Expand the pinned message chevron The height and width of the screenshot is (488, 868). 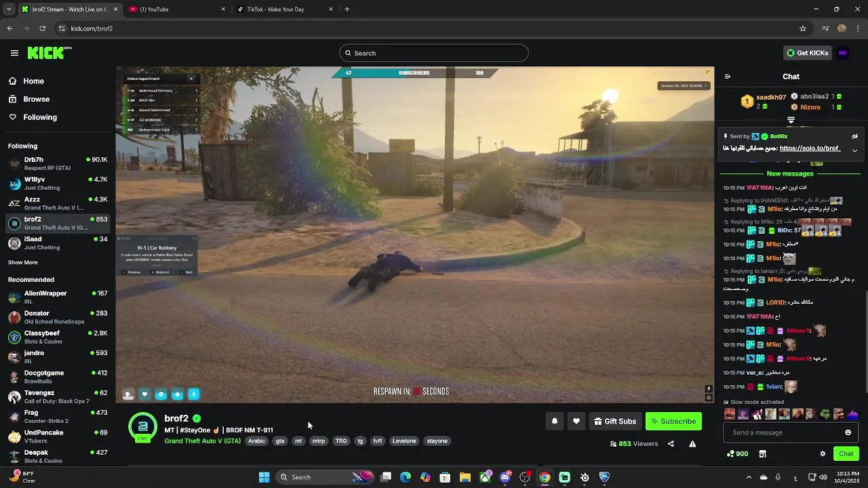tap(854, 150)
